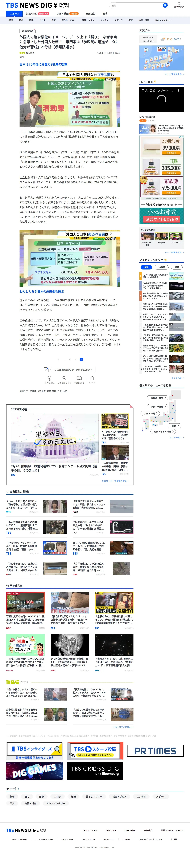Click the 世論調査 related tag

point(41,391)
